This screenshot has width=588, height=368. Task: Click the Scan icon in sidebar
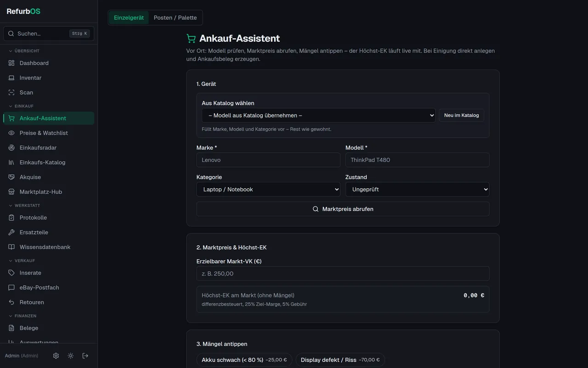coord(11,92)
